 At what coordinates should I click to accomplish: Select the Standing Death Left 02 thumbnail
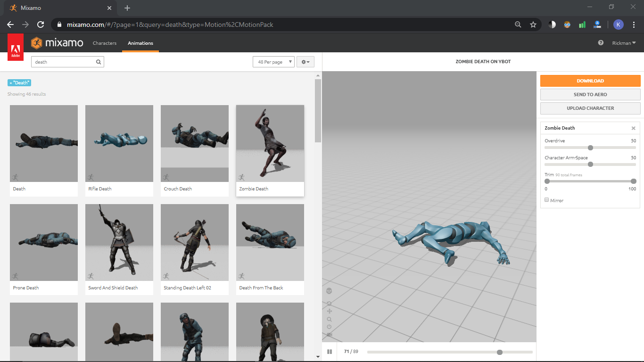(x=195, y=243)
